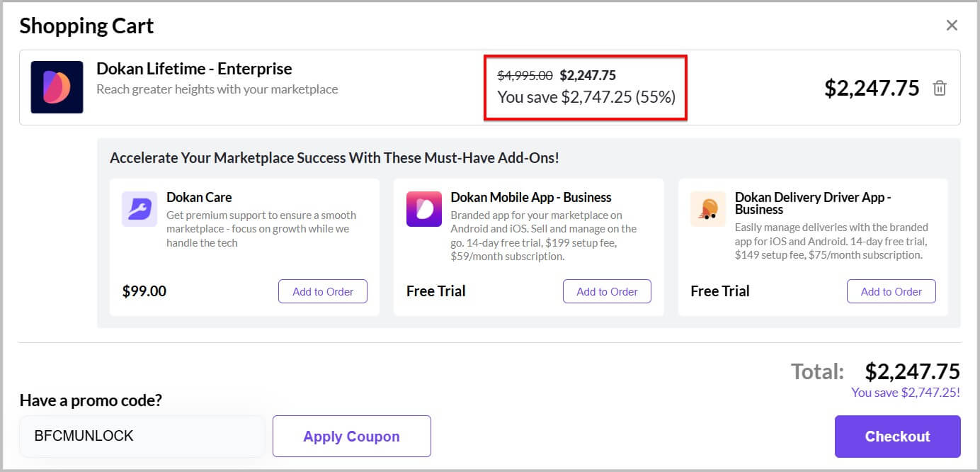Add Dokan Mobile App to order
980x472 pixels.
click(607, 291)
